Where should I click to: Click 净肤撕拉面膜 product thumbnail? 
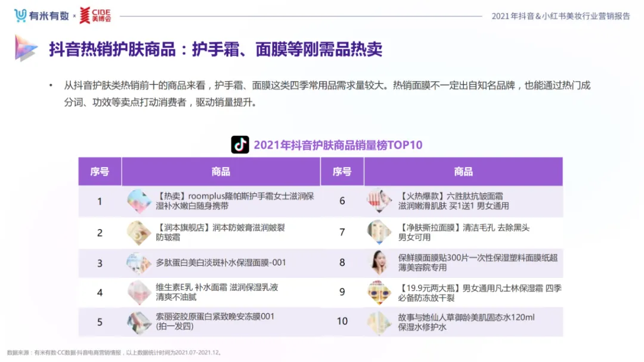pos(379,232)
